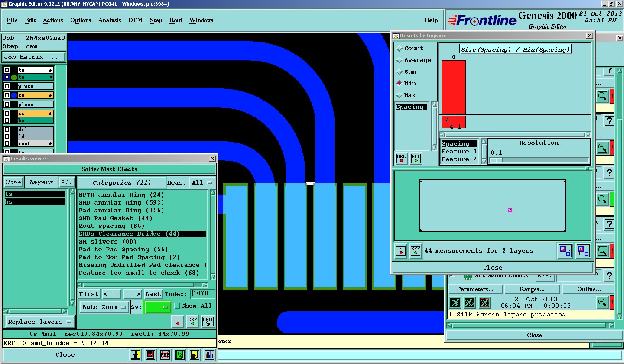This screenshot has width=624, height=364.
Task: Click third red running-figure icon in checklist
Action: point(484,302)
